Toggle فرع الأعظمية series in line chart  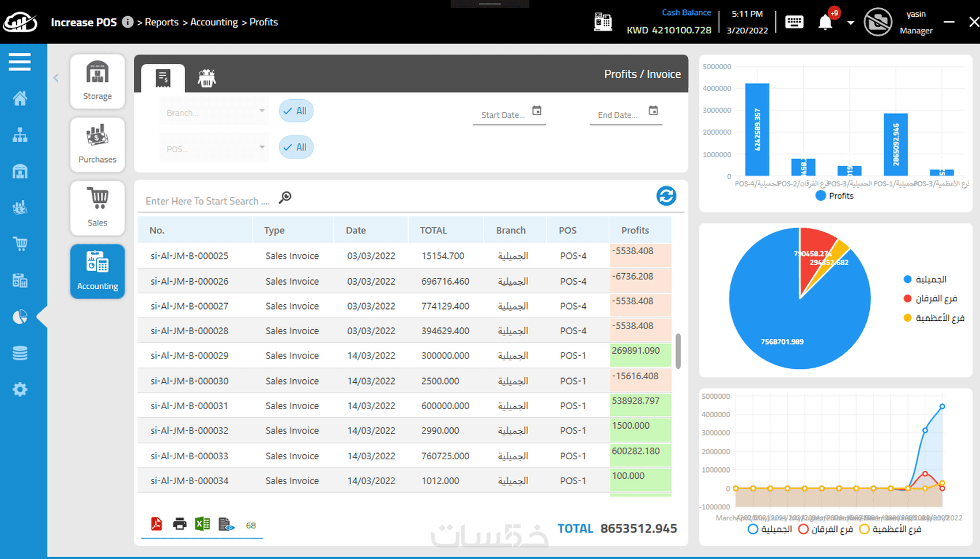pyautogui.click(x=890, y=529)
